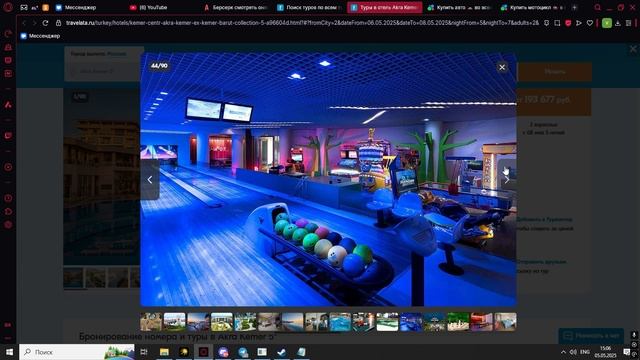This screenshot has width=640, height=360.
Task: Open a new browser tab with plus
Action: (x=574, y=7)
